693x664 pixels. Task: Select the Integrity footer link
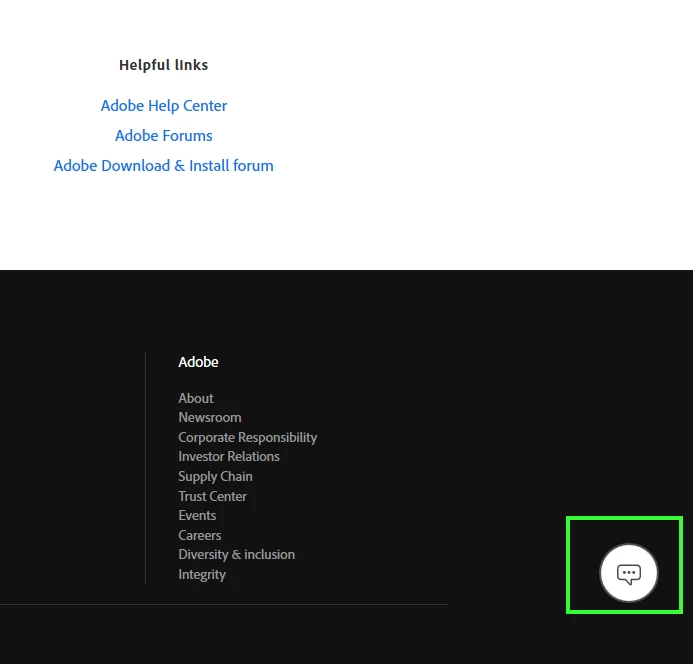[202, 575]
